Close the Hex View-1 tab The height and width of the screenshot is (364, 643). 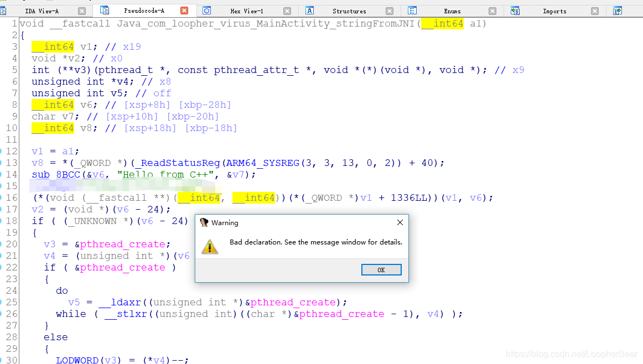(287, 11)
